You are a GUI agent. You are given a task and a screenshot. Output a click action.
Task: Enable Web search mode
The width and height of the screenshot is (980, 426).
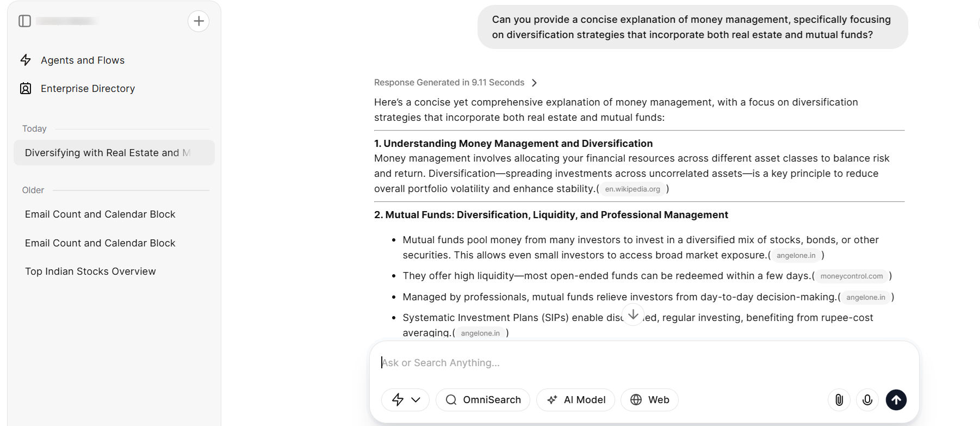649,400
